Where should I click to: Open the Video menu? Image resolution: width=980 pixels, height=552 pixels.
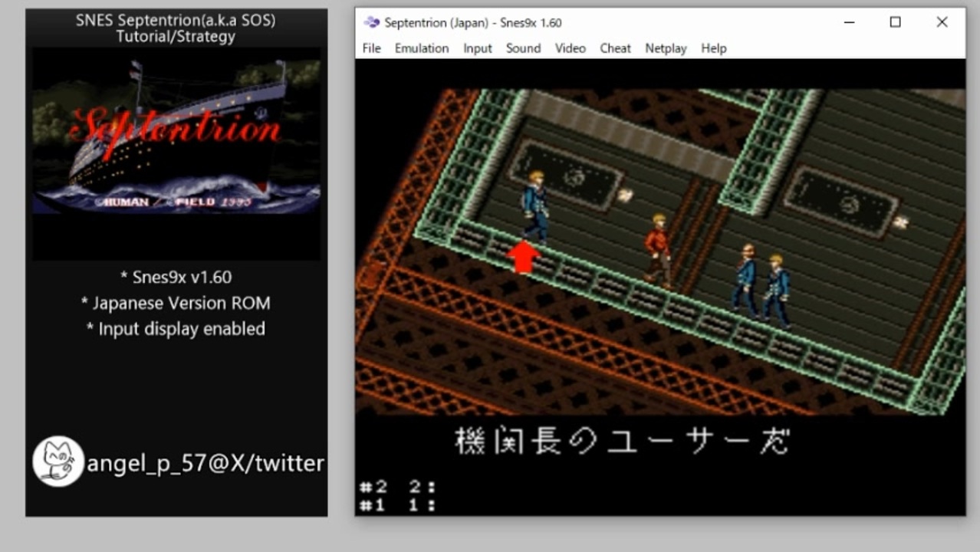pos(570,48)
